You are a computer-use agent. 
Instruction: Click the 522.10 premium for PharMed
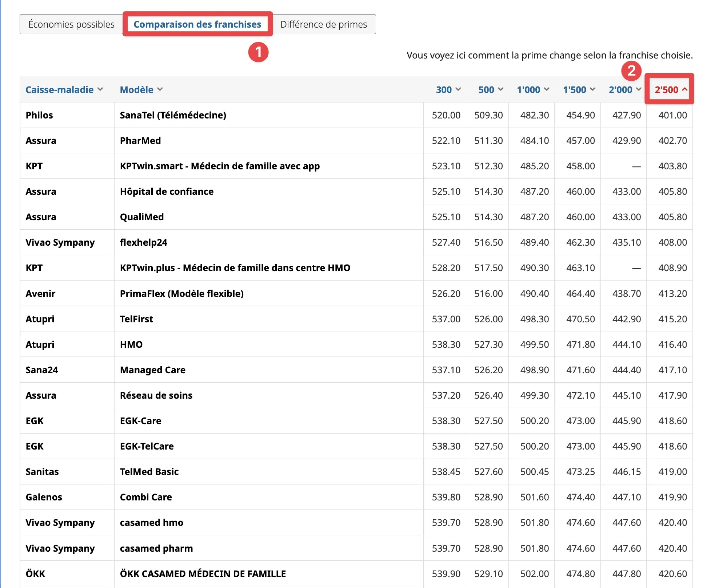tap(446, 141)
